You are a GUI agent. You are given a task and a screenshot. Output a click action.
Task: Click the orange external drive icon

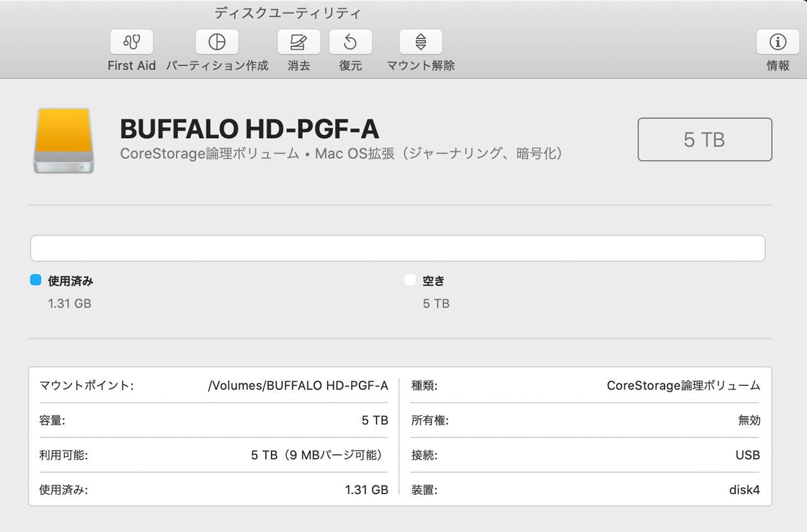64,141
